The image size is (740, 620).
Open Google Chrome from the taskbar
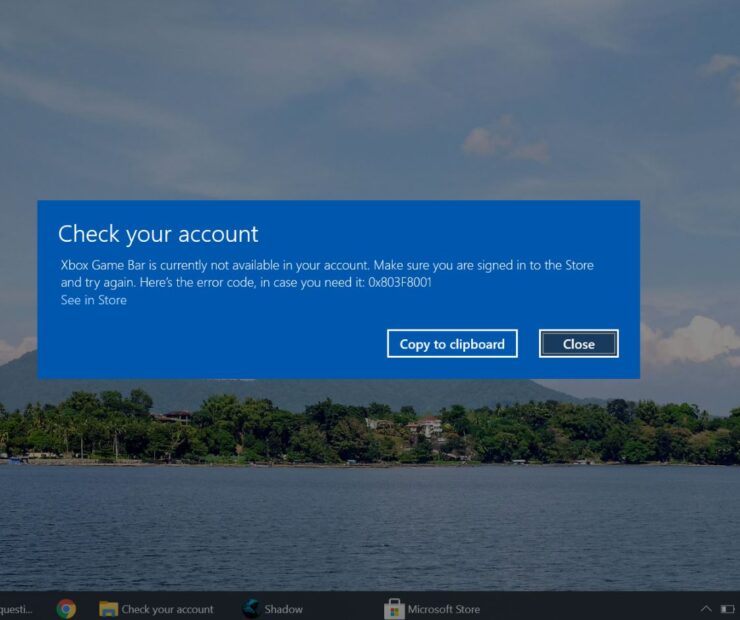(x=66, y=609)
